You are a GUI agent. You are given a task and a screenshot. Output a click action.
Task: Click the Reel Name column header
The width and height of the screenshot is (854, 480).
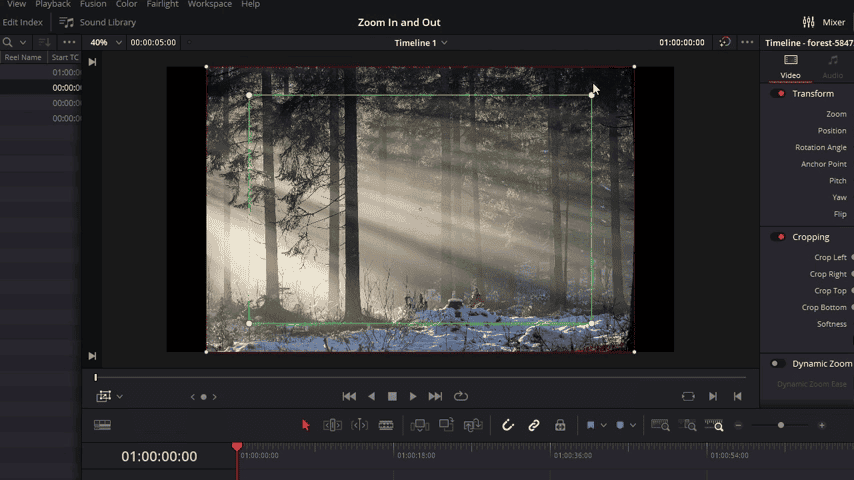23,57
